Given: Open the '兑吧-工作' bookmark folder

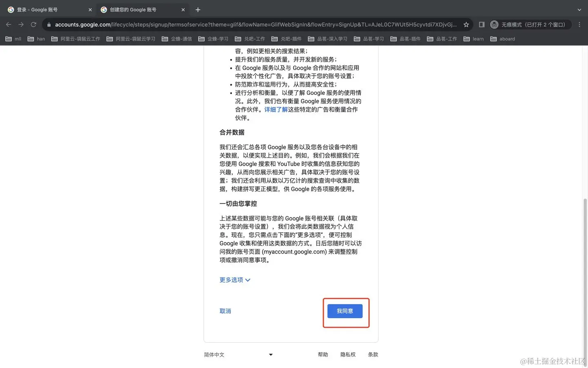Looking at the screenshot, I should pyautogui.click(x=250, y=39).
